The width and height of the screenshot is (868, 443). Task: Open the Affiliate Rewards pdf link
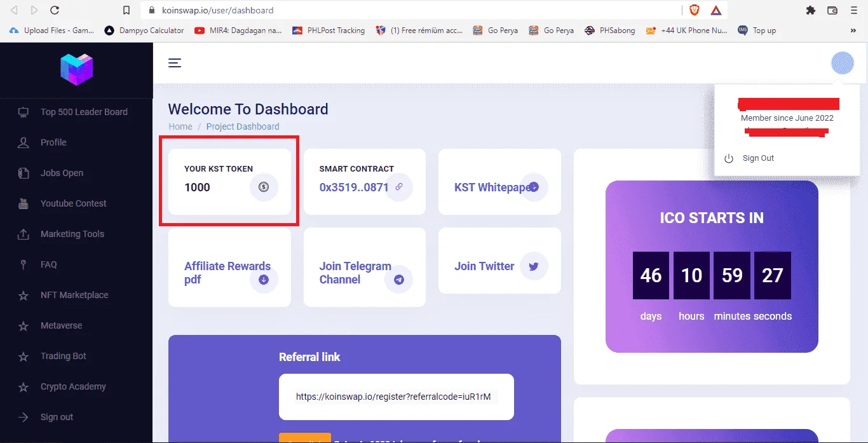pos(227,273)
